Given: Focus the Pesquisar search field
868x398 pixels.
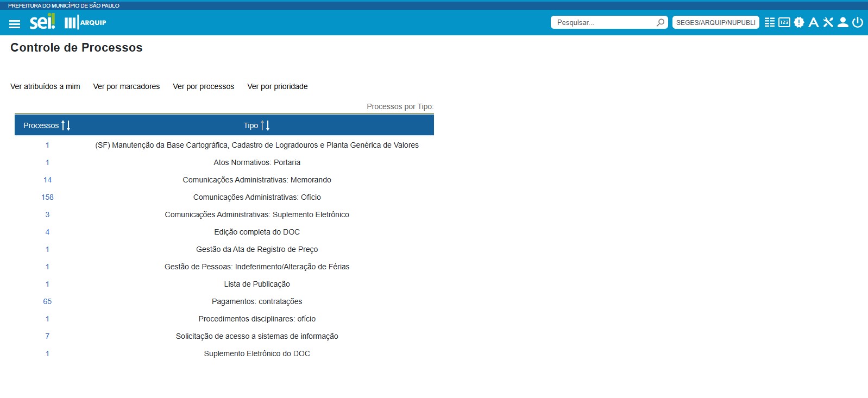Looking at the screenshot, I should pyautogui.click(x=603, y=22).
